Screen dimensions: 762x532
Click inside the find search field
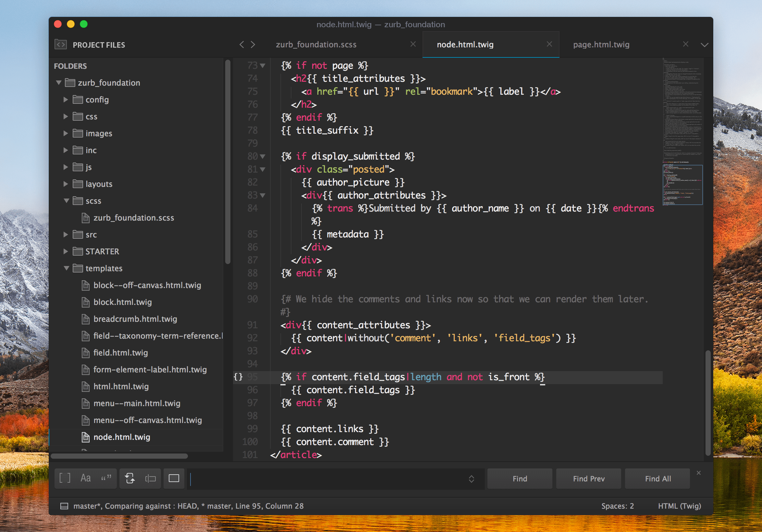(x=332, y=478)
